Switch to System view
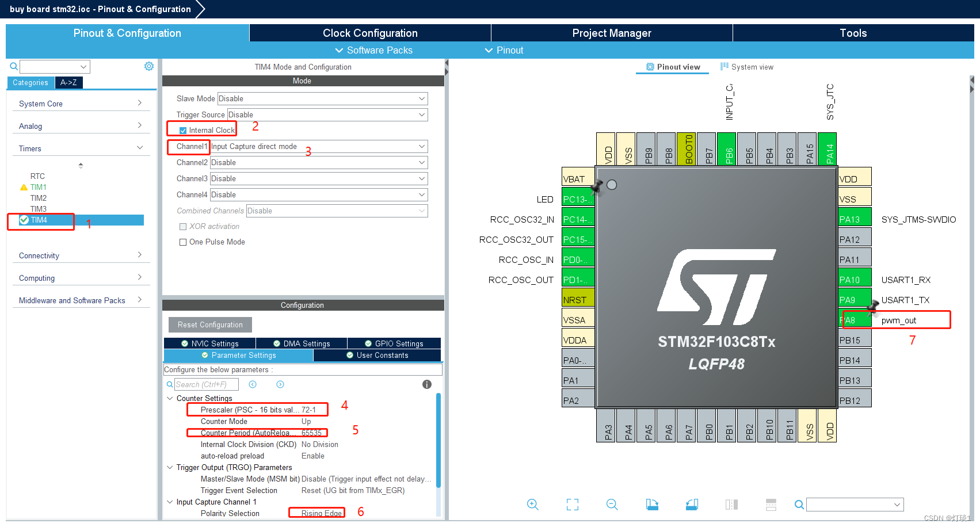 (746, 67)
